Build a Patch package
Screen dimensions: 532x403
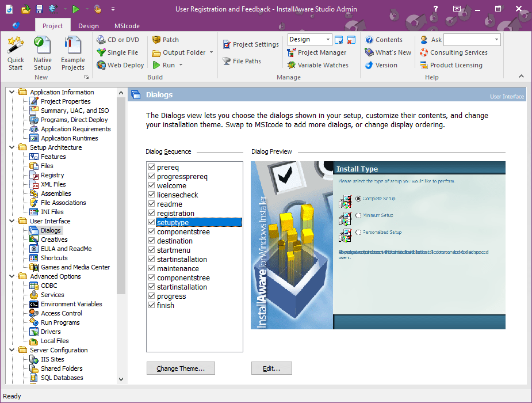click(170, 39)
